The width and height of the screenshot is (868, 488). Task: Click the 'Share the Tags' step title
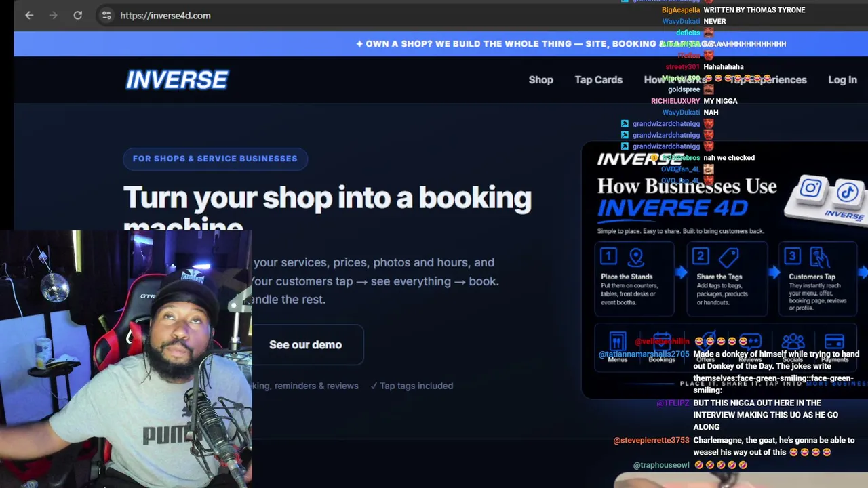[x=719, y=277]
